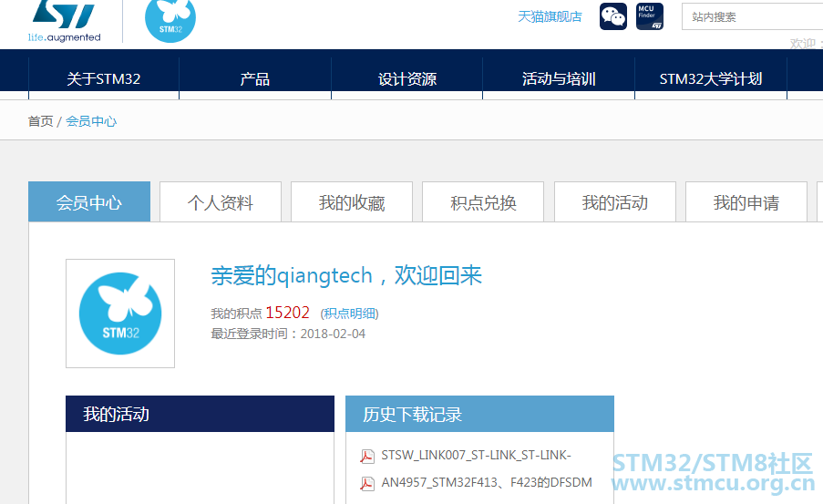Click the PDF icon beside STSW_LINK007 file
This screenshot has height=504, width=823.
[367, 456]
